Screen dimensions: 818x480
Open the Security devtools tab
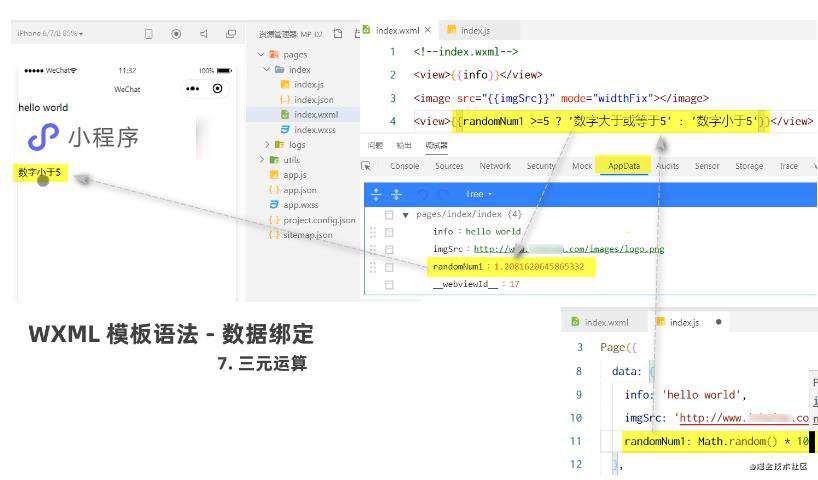(541, 166)
